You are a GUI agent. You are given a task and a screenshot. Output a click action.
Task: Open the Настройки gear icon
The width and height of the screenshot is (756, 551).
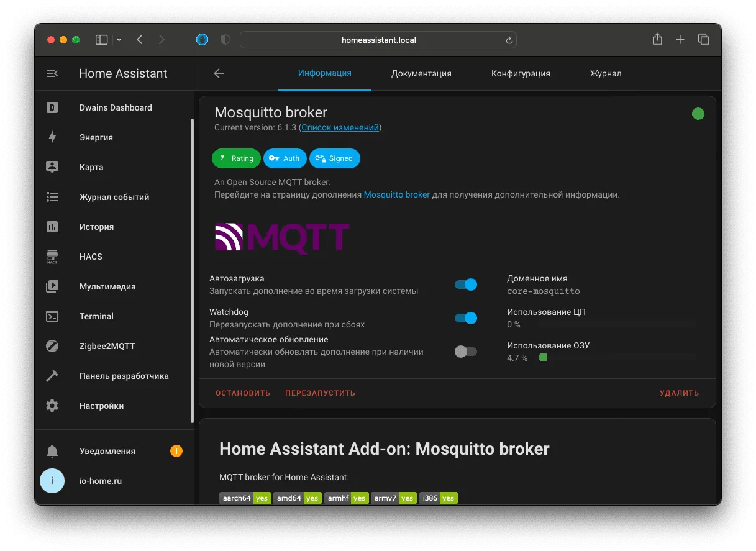[x=52, y=406]
